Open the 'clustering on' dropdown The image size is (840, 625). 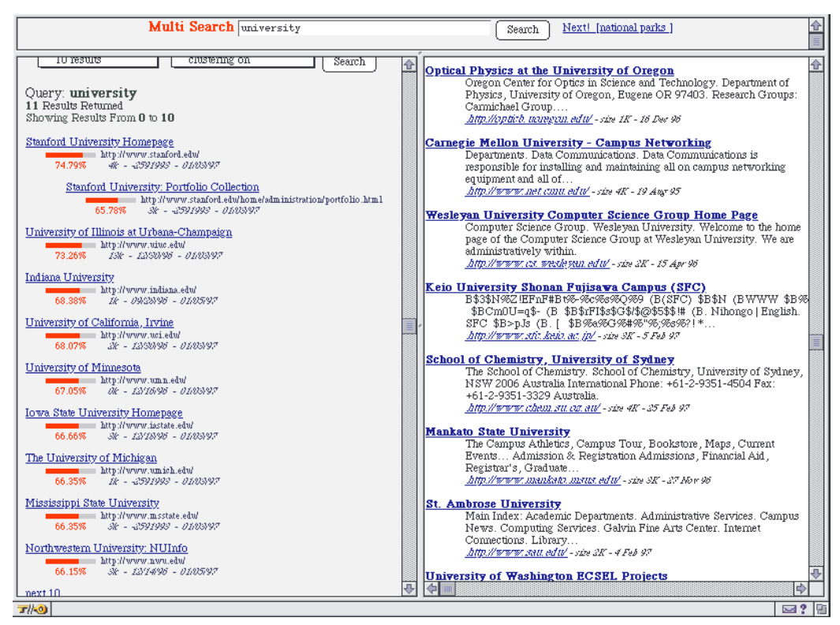click(243, 61)
